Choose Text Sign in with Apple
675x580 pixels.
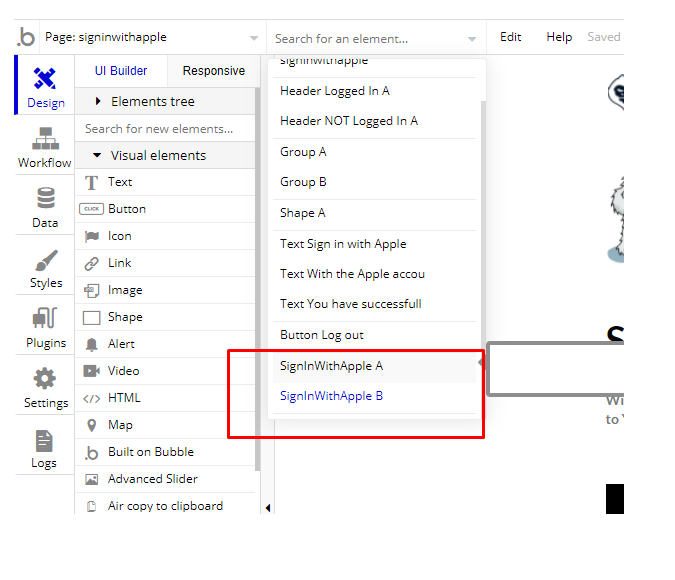(374, 244)
